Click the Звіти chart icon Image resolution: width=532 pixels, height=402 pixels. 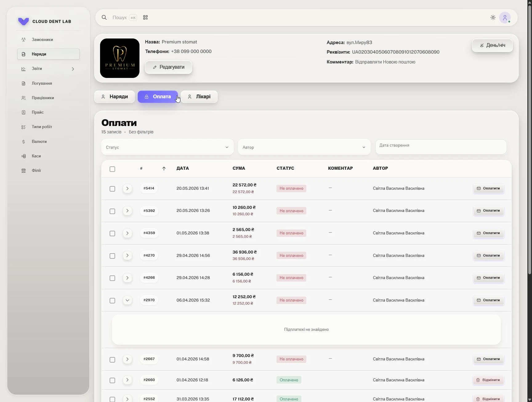coord(23,69)
